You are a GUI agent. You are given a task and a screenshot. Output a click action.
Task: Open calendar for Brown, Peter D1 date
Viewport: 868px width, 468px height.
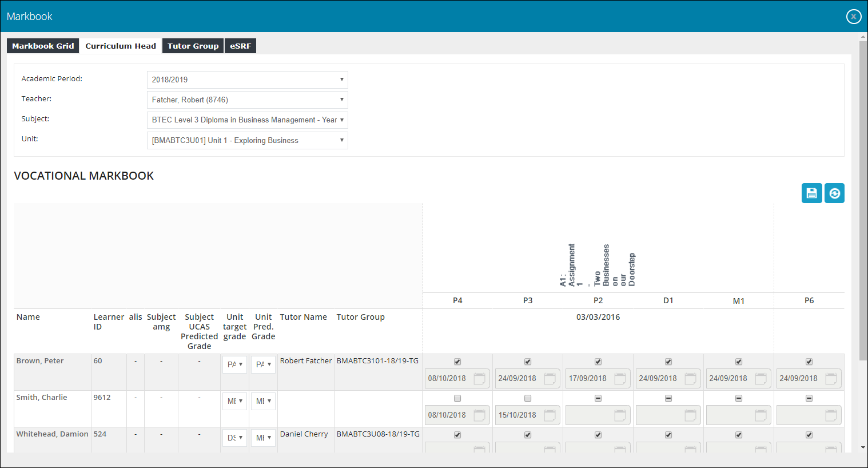(690, 379)
